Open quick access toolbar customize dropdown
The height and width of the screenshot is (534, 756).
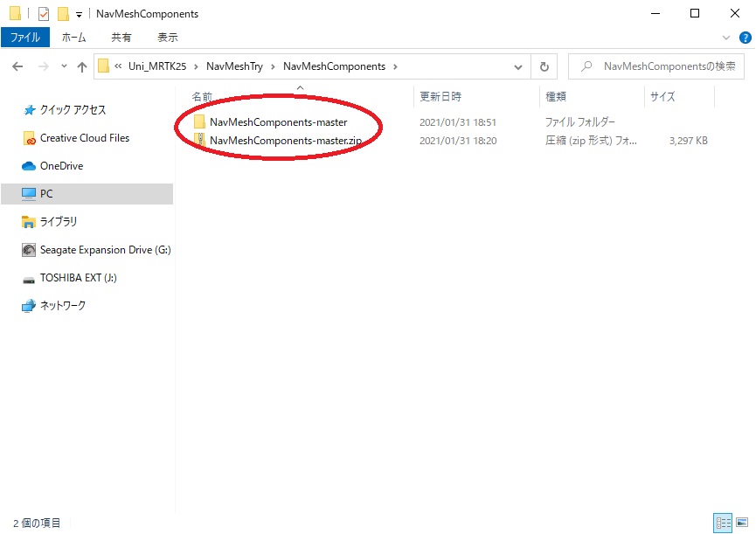click(x=79, y=15)
